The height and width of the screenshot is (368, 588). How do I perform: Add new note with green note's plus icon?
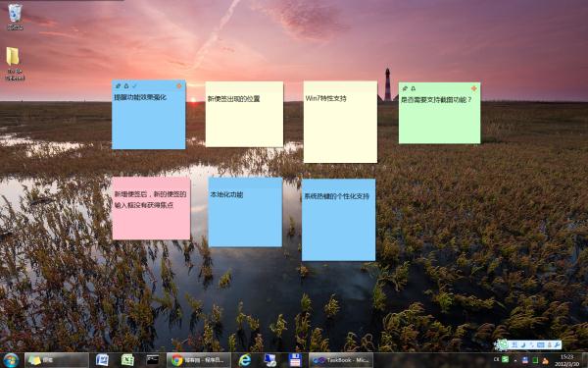pyautogui.click(x=474, y=88)
